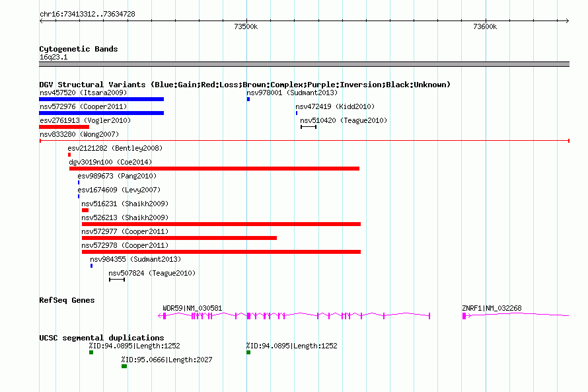This screenshot has width=588, height=392.
Task: Select the esv1674609 (Levy2007) label
Action: tap(119, 190)
